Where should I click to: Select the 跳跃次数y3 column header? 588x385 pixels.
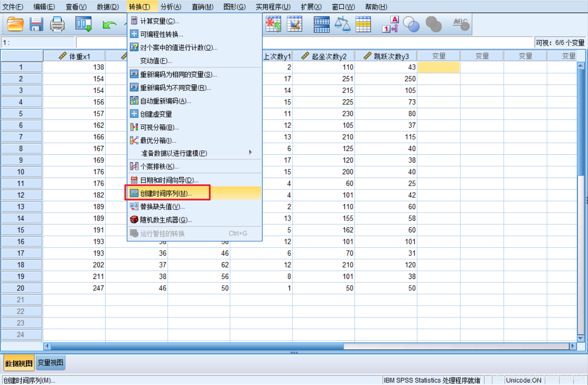click(x=386, y=56)
